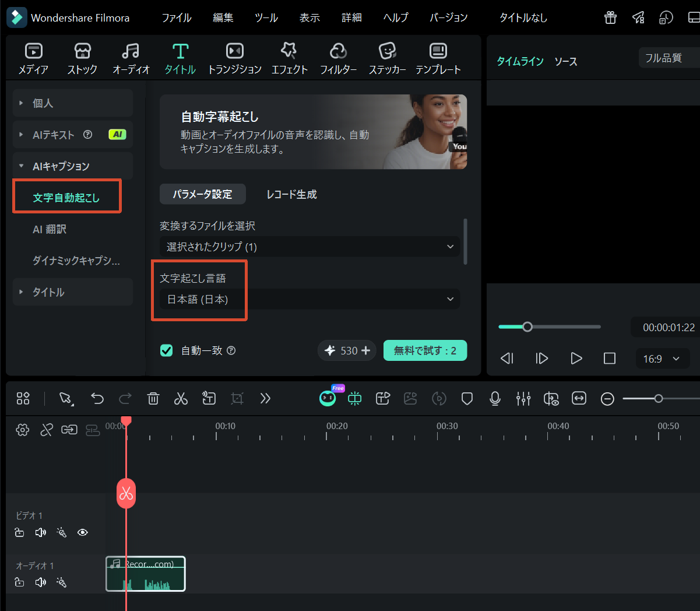Toggle the 自動一致 checkbox
Viewport: 700px width, 611px height.
tap(166, 350)
